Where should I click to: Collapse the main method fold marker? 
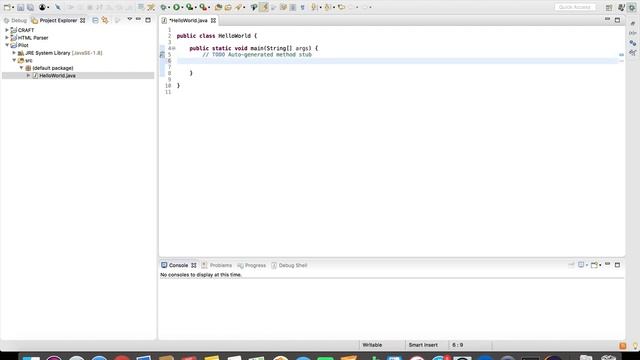pyautogui.click(x=174, y=48)
